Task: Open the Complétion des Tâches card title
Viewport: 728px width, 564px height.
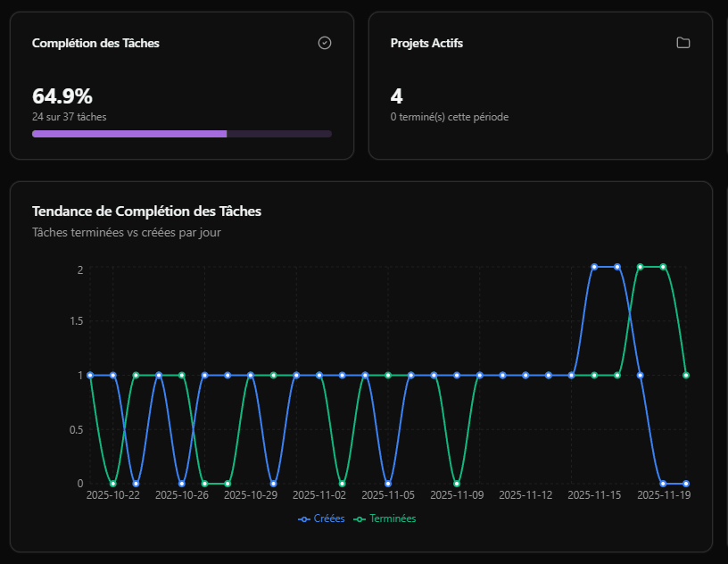Action: point(95,43)
